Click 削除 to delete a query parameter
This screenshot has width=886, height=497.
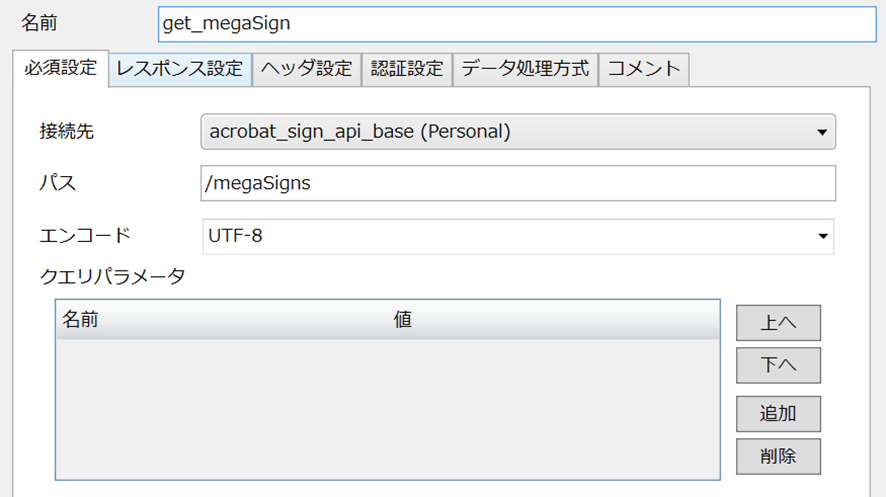778,456
